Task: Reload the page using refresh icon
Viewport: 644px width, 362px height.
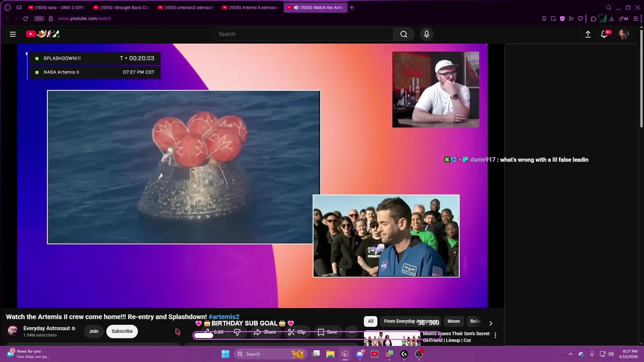Action: pos(26,19)
